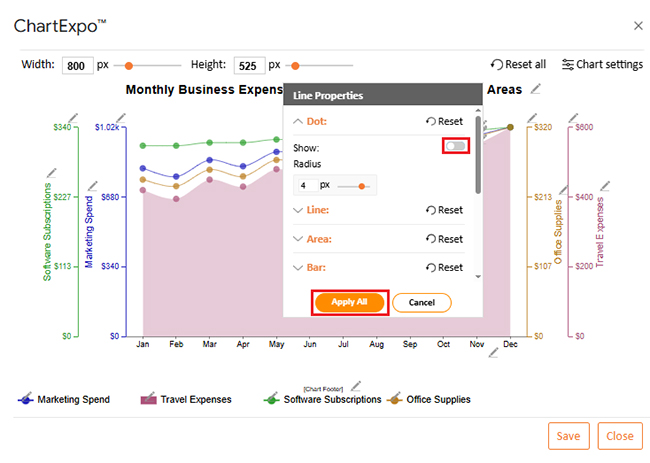Edit Software Subscriptions axis label pencil
650x463 pixels.
(51, 172)
